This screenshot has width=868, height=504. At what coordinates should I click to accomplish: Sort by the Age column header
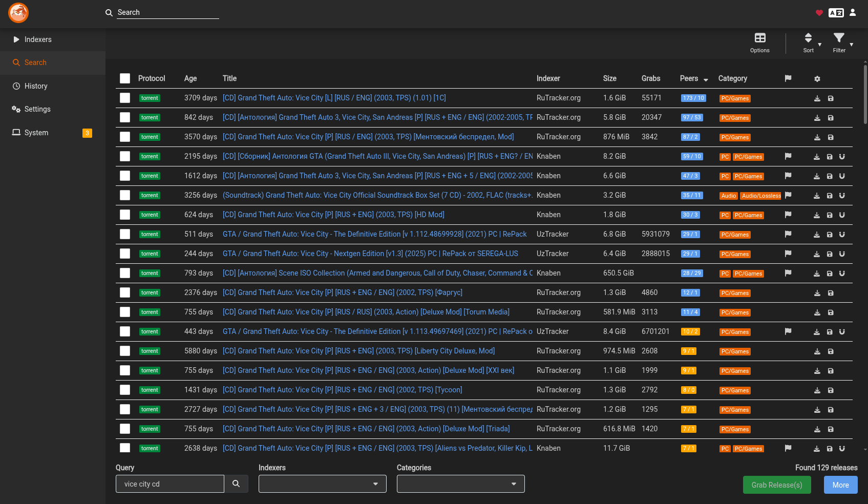click(190, 78)
